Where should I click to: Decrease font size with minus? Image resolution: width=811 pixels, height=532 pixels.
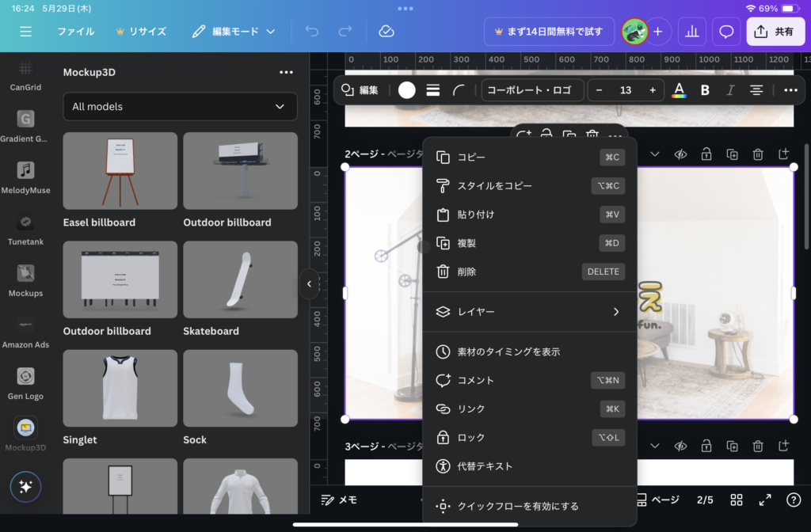[599, 90]
